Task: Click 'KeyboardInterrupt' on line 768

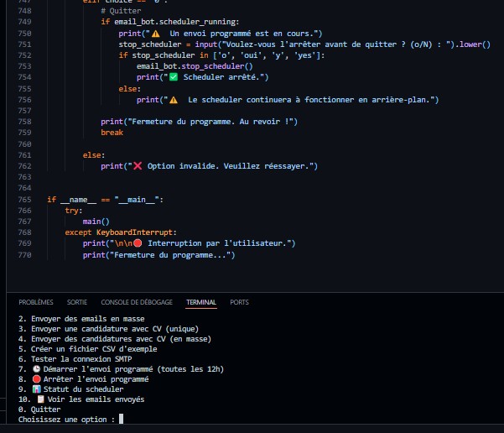Action: 134,232
